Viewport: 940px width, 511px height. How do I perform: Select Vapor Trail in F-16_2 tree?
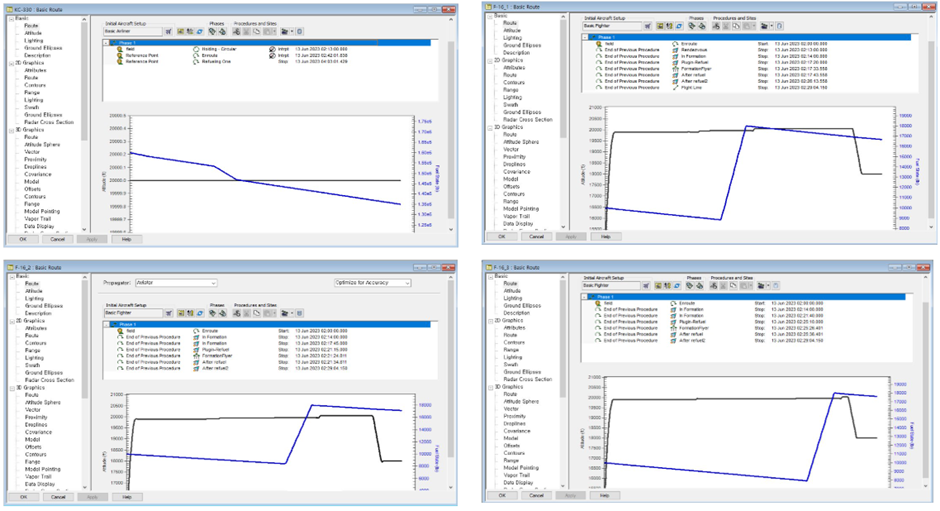tap(38, 477)
